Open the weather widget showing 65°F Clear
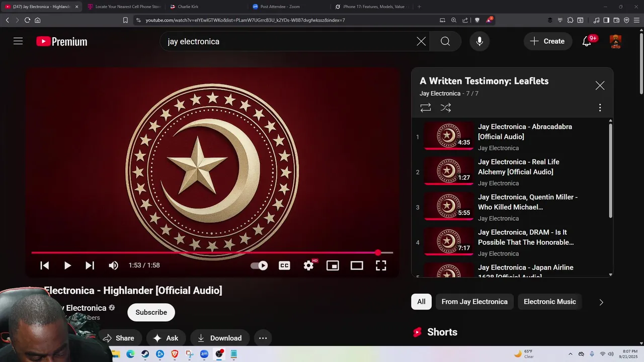 point(524,354)
